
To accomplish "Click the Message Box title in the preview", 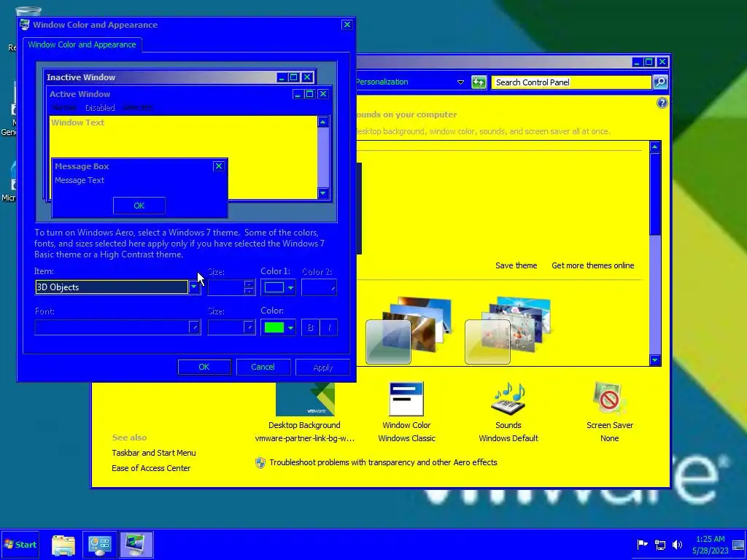I will point(82,166).
